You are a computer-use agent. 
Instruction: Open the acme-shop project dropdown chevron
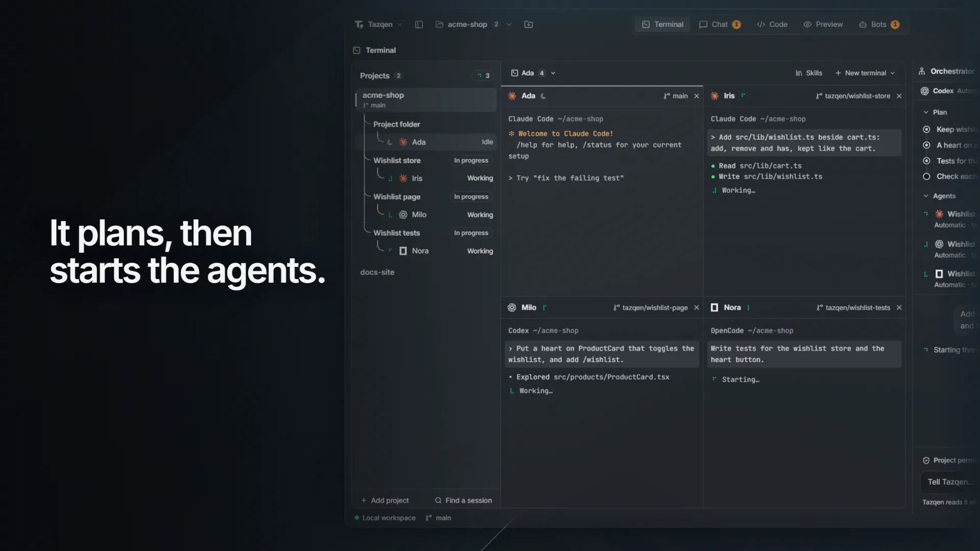509,24
